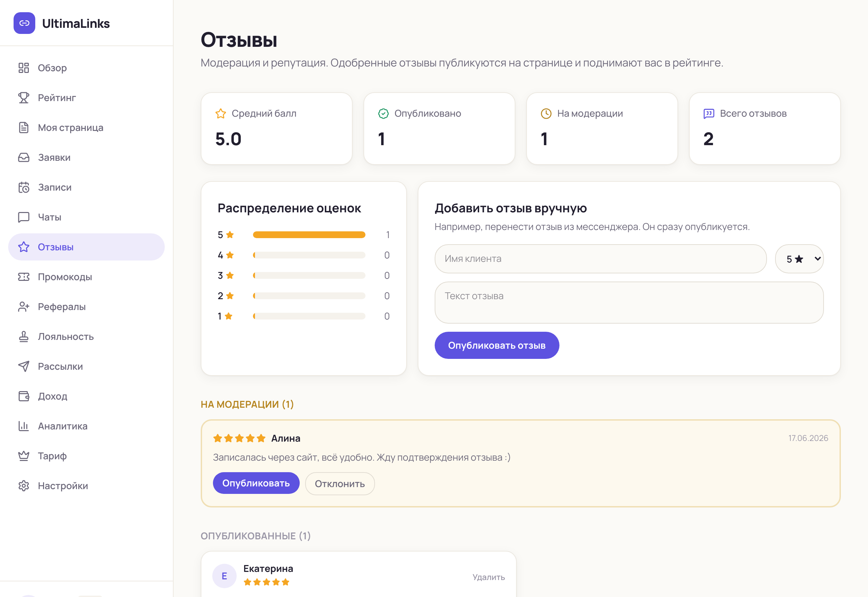Viewport: 868px width, 597px height.
Task: Navigate to Рассылки
Action: tap(86, 366)
